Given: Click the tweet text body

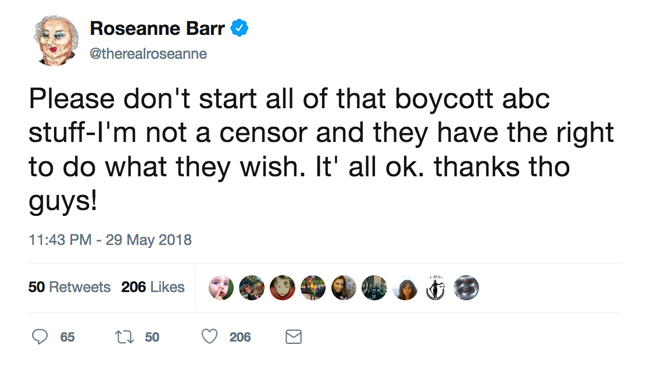Looking at the screenshot, I should [321, 150].
